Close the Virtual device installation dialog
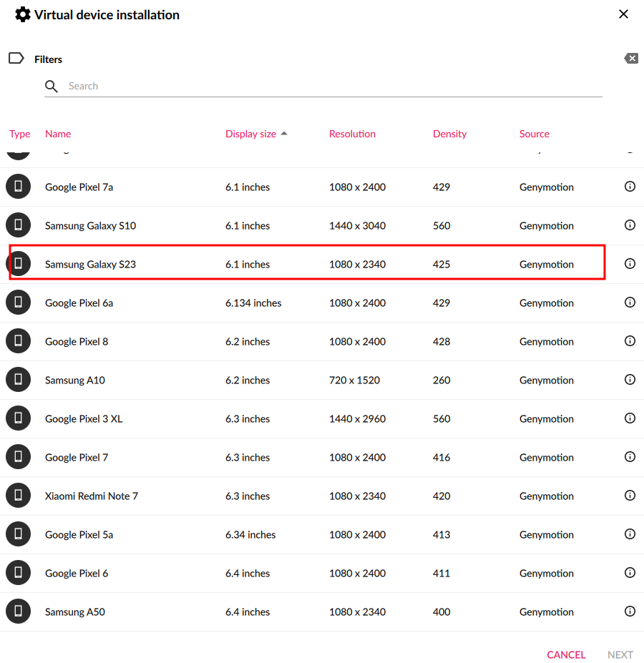Viewport: 644px width, 663px height. click(x=623, y=14)
